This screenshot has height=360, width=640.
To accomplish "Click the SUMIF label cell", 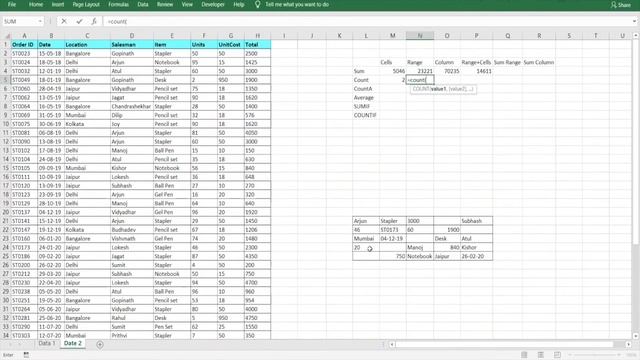I will click(x=366, y=106).
